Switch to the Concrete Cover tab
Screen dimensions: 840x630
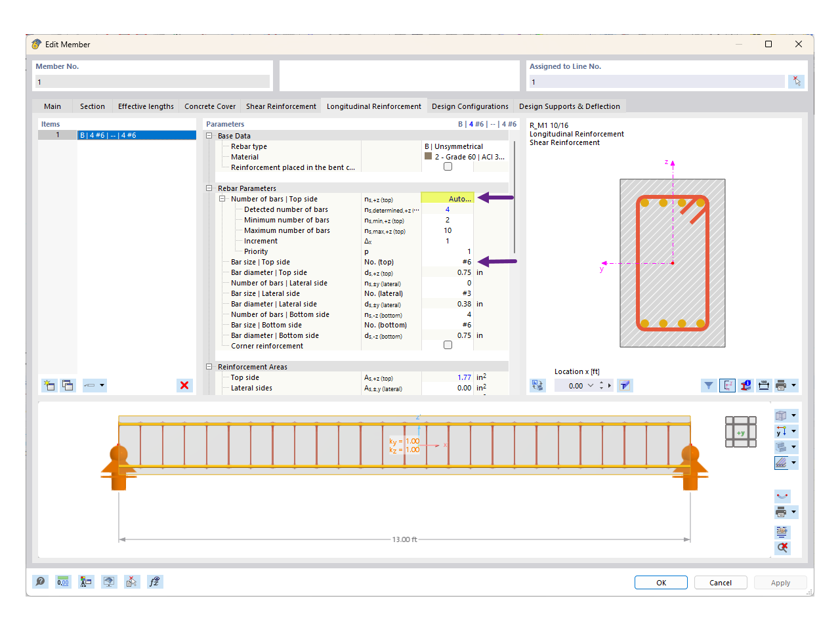209,106
